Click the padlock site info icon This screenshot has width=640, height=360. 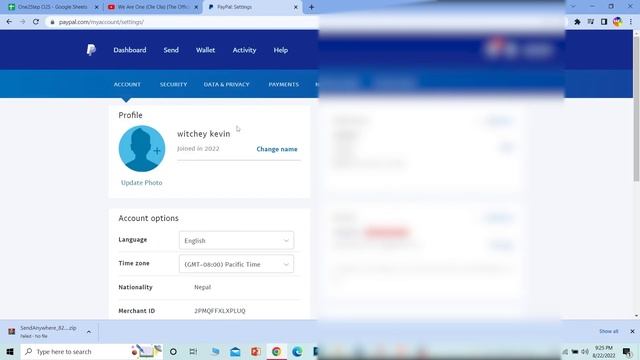(x=52, y=22)
